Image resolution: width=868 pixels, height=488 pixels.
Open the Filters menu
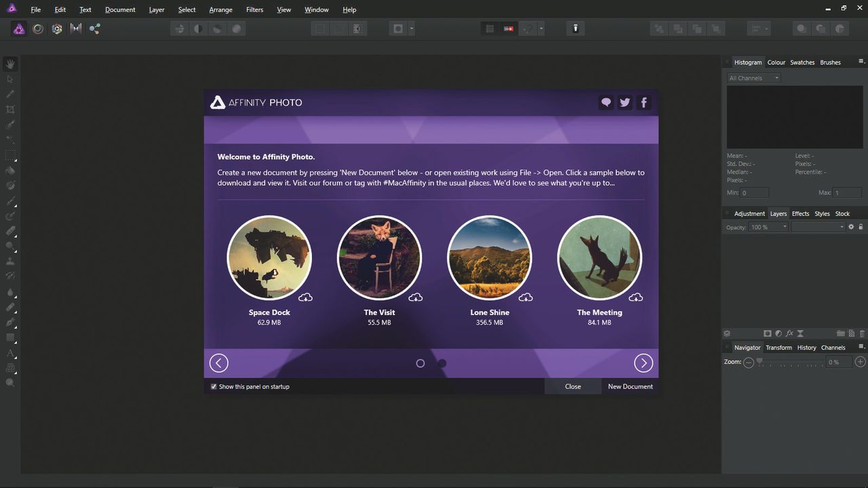255,9
